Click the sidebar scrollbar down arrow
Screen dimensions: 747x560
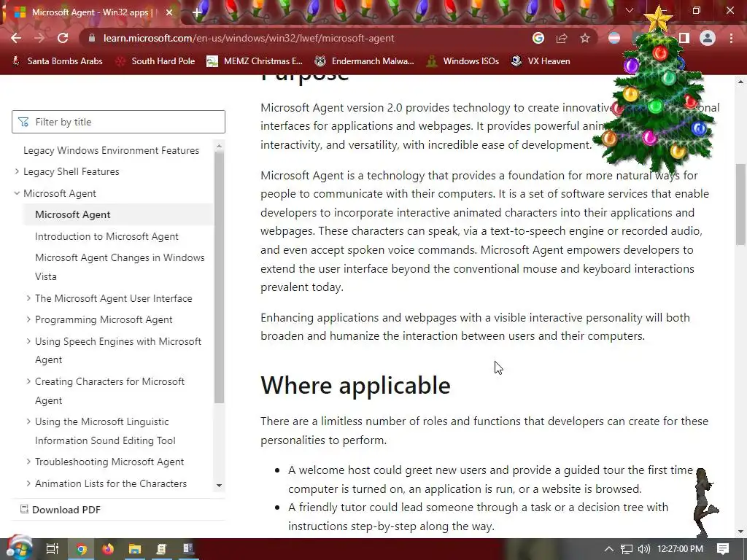coord(219,486)
